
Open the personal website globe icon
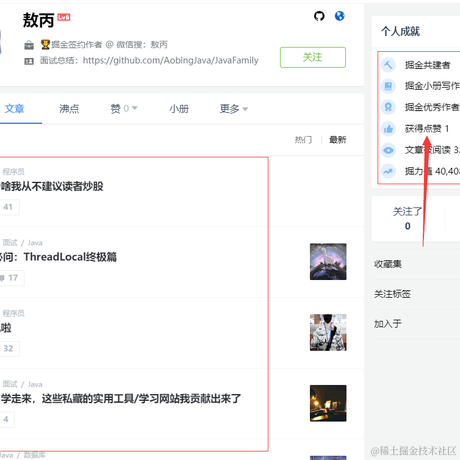pos(339,16)
